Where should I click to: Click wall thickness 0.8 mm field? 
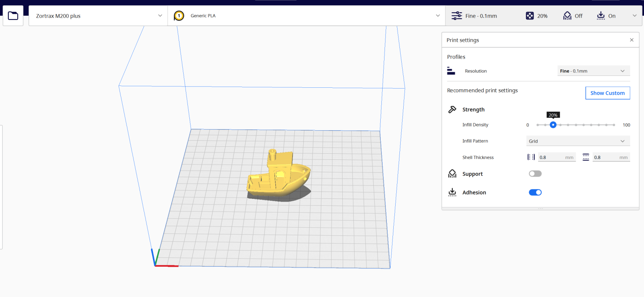(557, 157)
